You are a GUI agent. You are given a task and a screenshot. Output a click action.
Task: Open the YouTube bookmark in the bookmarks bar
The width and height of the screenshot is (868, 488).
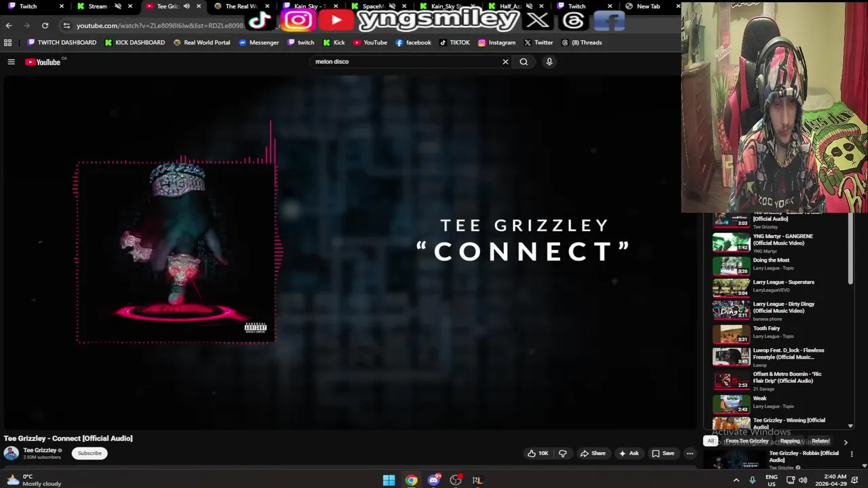[370, 43]
